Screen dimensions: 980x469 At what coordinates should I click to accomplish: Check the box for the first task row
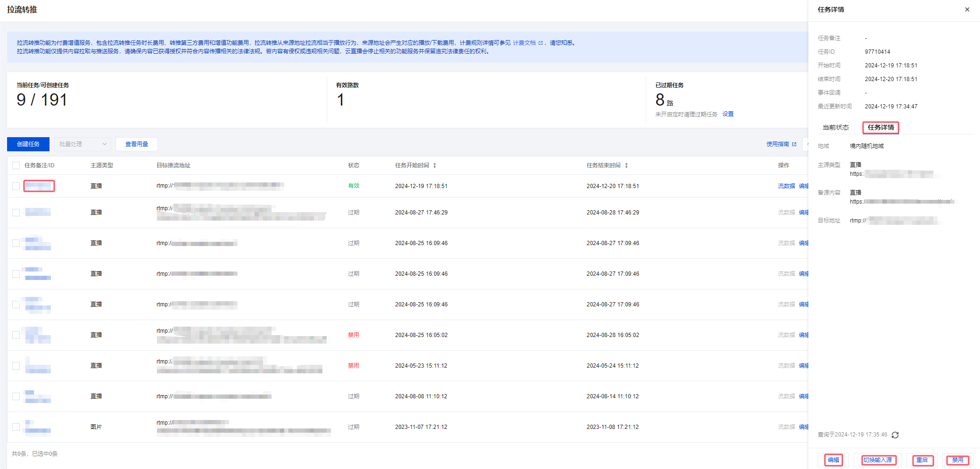(x=16, y=186)
